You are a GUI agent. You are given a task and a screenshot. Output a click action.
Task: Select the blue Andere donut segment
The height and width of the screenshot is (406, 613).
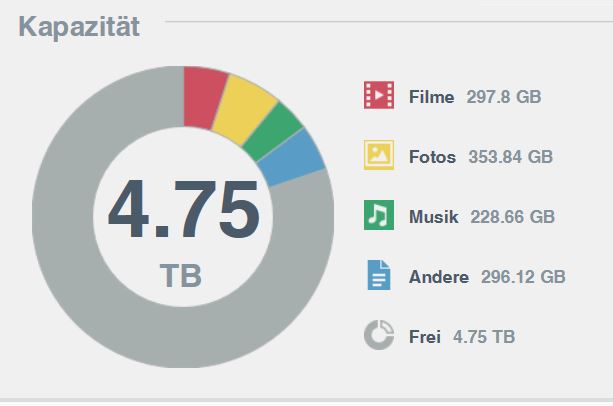pos(291,158)
